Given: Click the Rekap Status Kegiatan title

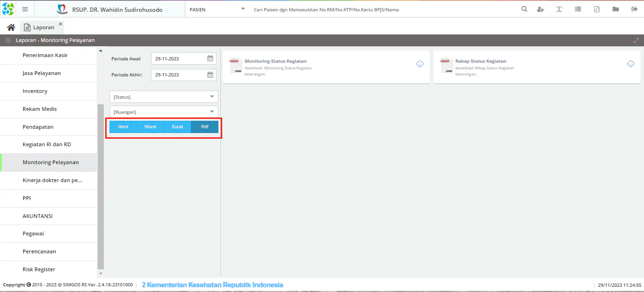Looking at the screenshot, I should 481,61.
